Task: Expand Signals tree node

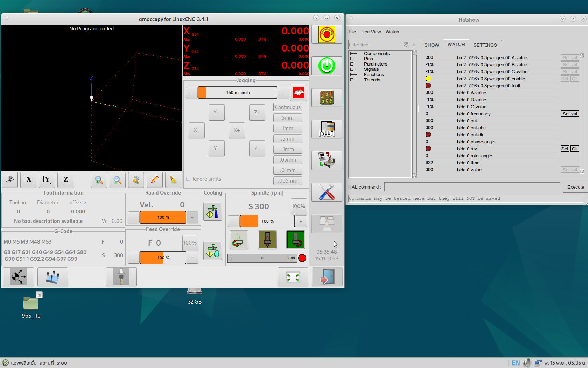Action: tap(352, 69)
